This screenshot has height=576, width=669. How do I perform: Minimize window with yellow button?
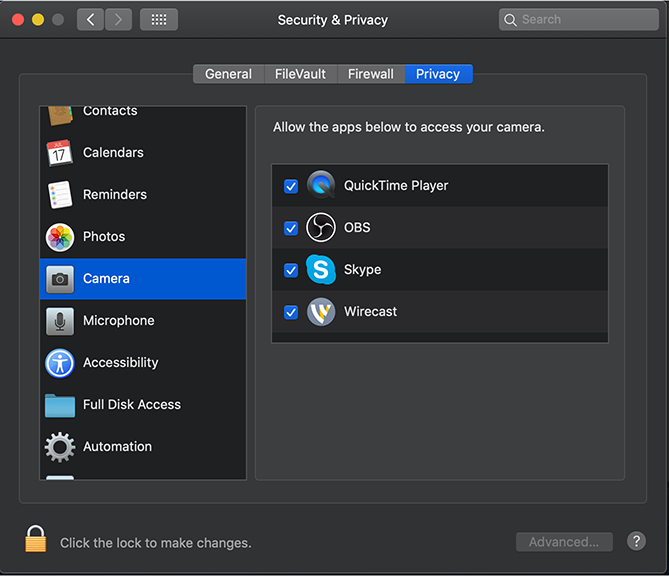pos(38,20)
